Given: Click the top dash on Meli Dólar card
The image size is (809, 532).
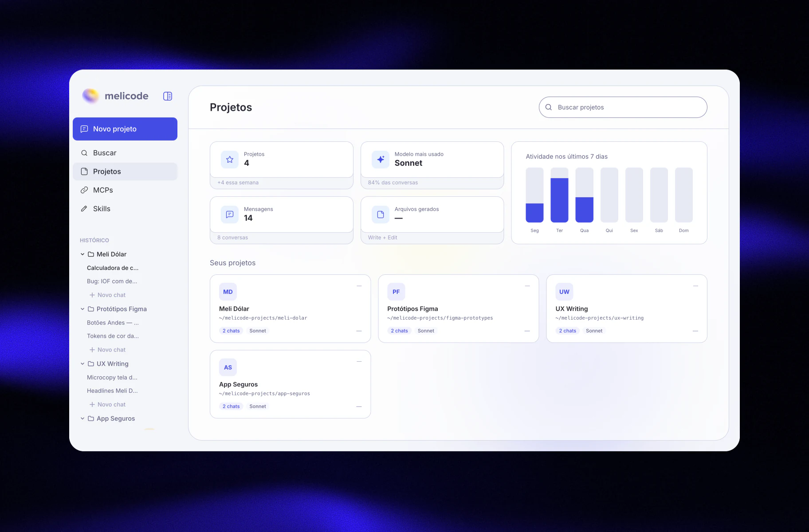Looking at the screenshot, I should (x=359, y=286).
